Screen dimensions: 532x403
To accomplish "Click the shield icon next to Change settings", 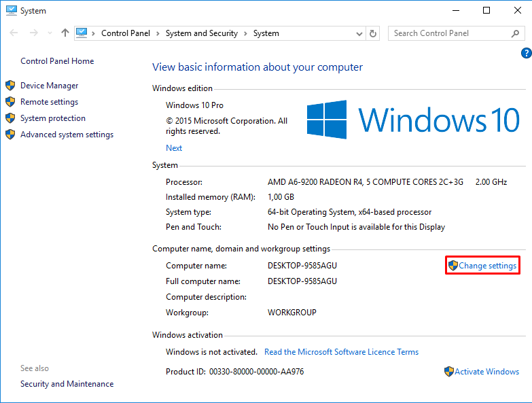I will [x=453, y=265].
